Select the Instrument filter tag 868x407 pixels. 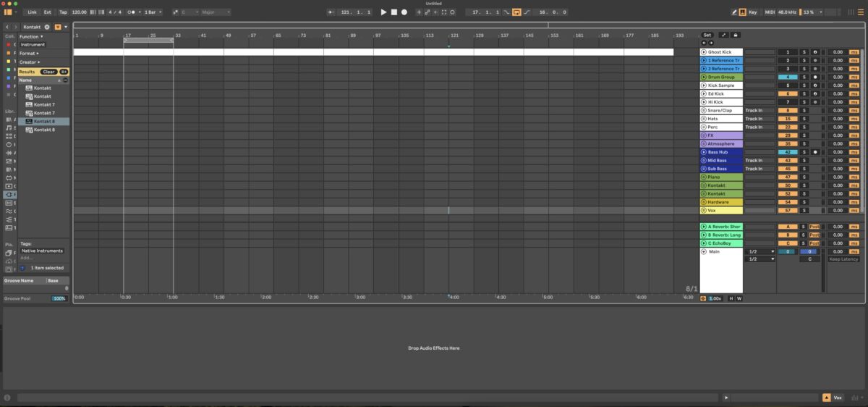(x=33, y=44)
